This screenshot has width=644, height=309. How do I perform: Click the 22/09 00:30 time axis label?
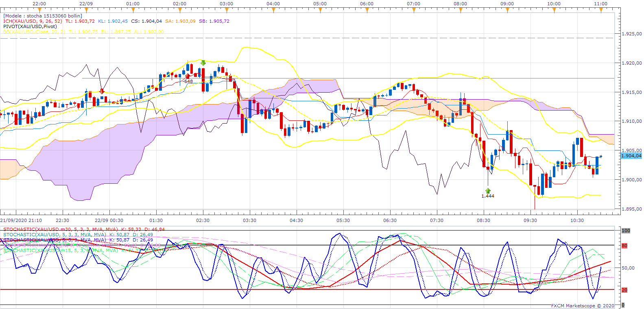click(x=109, y=220)
